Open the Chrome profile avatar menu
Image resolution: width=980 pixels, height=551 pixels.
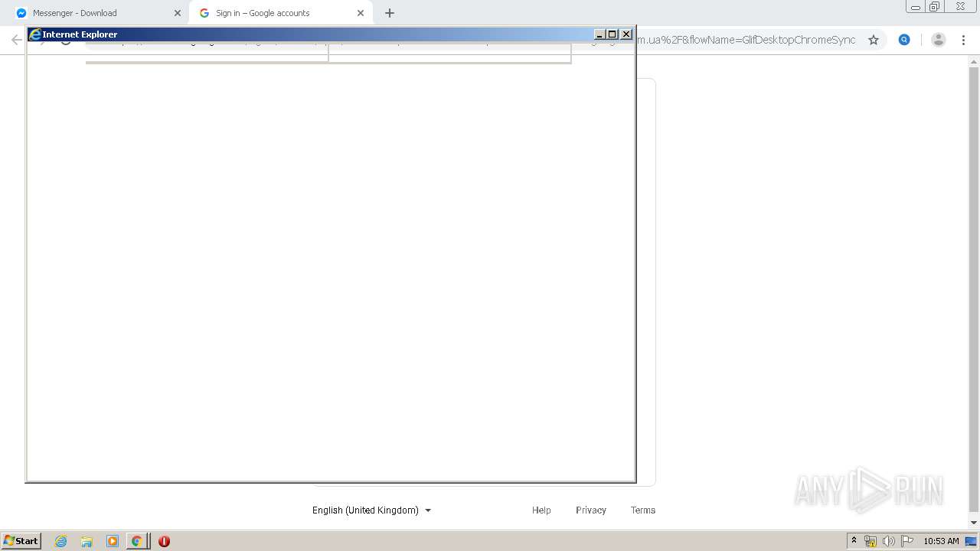(x=939, y=40)
